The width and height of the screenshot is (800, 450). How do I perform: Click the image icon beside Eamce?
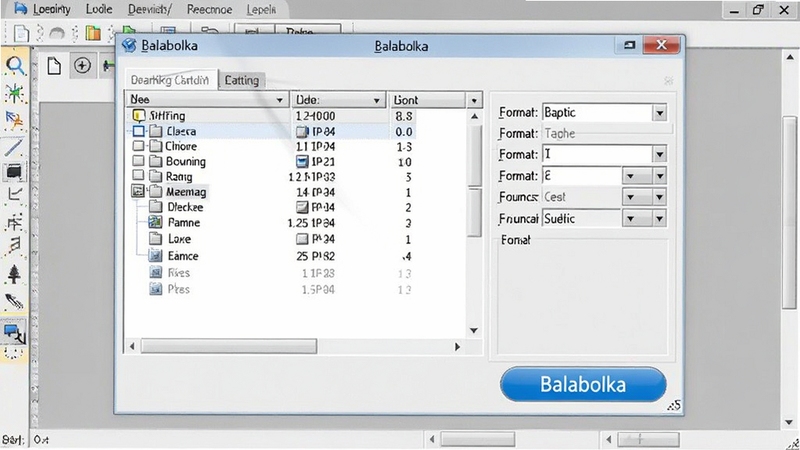pyautogui.click(x=155, y=256)
